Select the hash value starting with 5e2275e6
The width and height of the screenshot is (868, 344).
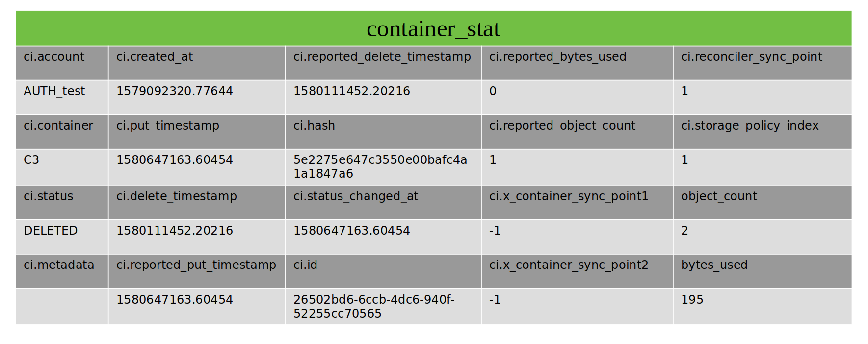pos(380,167)
